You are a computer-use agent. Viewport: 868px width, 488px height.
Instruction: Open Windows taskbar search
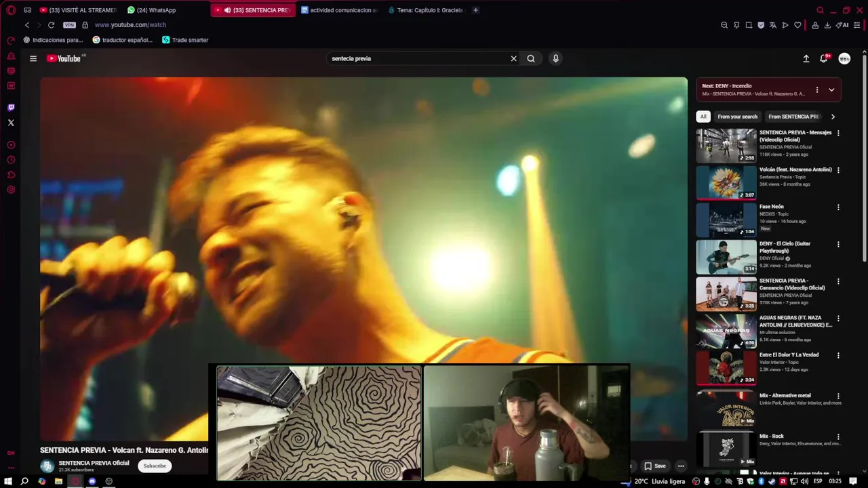point(24,481)
